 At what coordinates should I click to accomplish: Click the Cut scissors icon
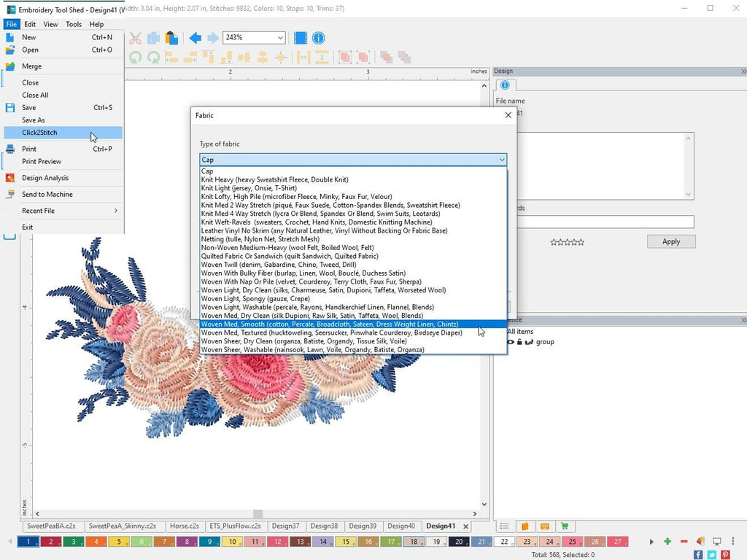click(x=135, y=38)
